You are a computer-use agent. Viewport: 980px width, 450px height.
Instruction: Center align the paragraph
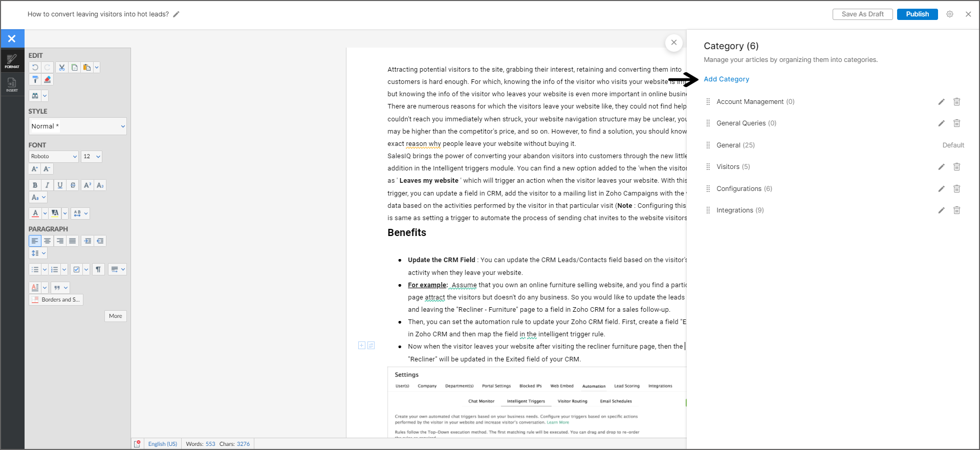(47, 241)
